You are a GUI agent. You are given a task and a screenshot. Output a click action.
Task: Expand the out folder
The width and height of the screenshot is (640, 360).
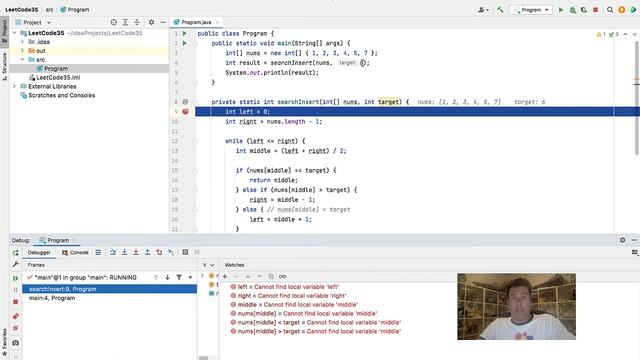[x=22, y=51]
